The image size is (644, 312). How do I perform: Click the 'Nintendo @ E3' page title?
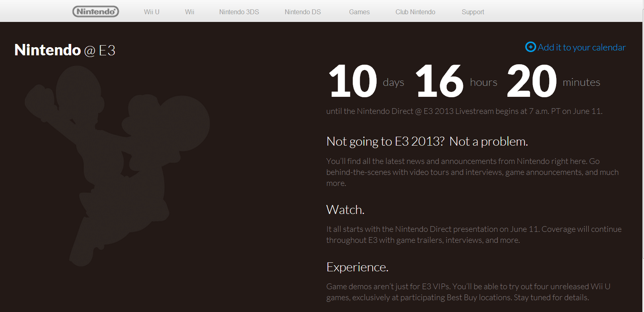[65, 50]
